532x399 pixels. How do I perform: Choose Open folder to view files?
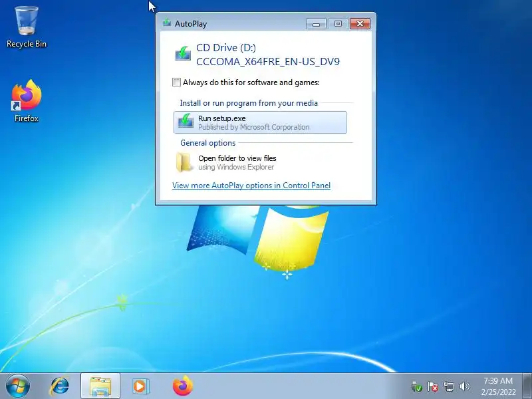pos(260,162)
